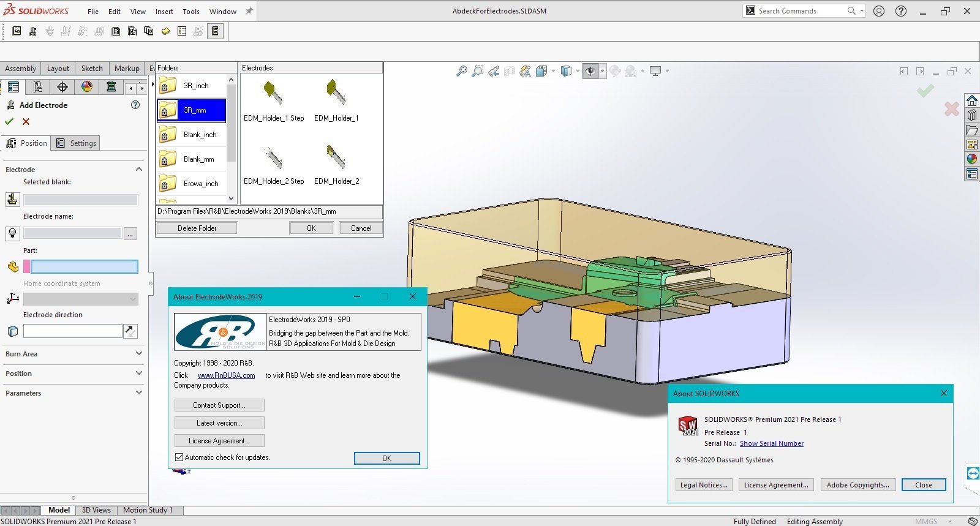Toggle Hide/Show Items eye button

(x=590, y=72)
